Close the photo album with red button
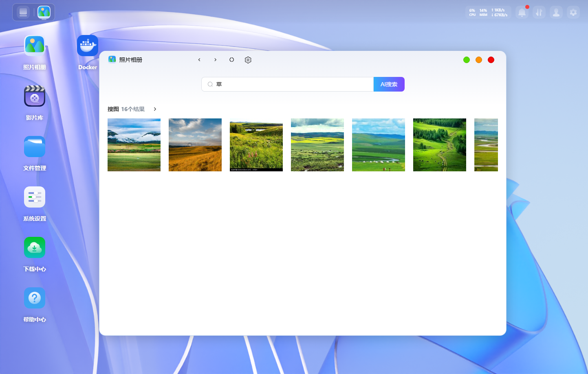The image size is (588, 374). [491, 60]
